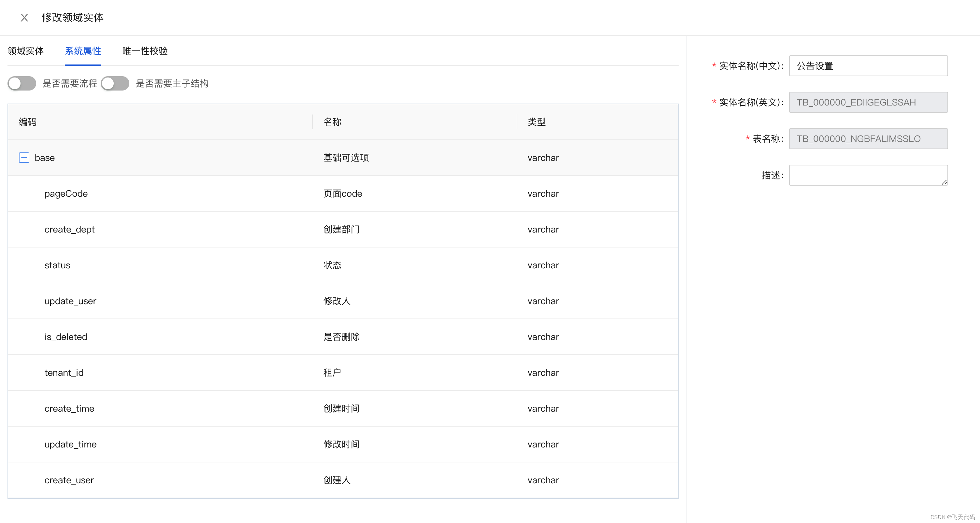The width and height of the screenshot is (980, 523).
Task: Select the update_user row
Action: [x=152, y=301]
